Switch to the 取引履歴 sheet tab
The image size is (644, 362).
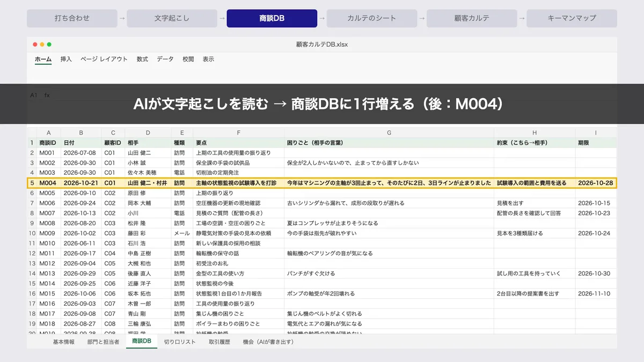pos(219,342)
